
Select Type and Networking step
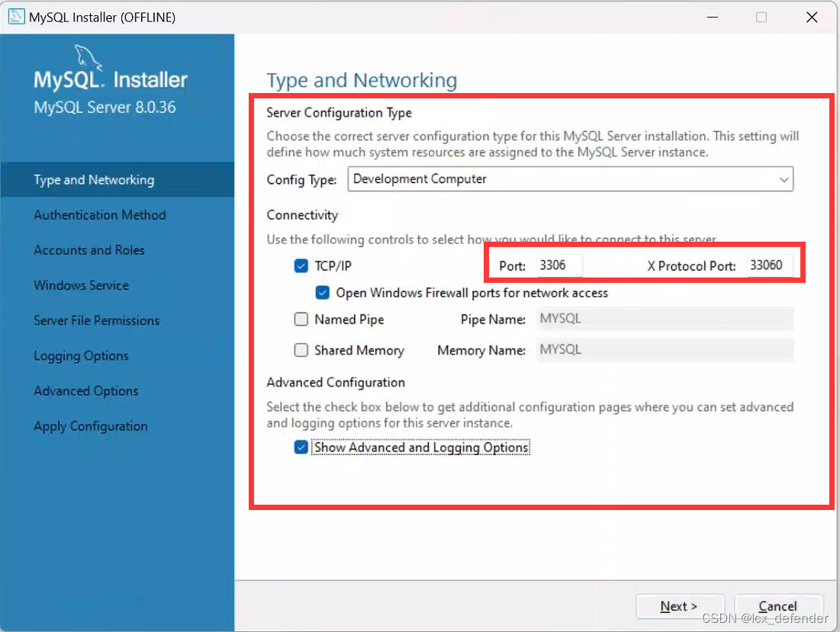coord(117,180)
